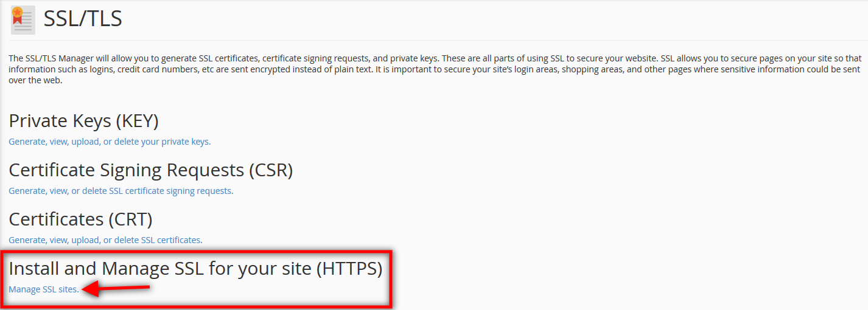The height and width of the screenshot is (310, 868).
Task: Click the orange star badge on the certificate icon
Action: [x=17, y=12]
